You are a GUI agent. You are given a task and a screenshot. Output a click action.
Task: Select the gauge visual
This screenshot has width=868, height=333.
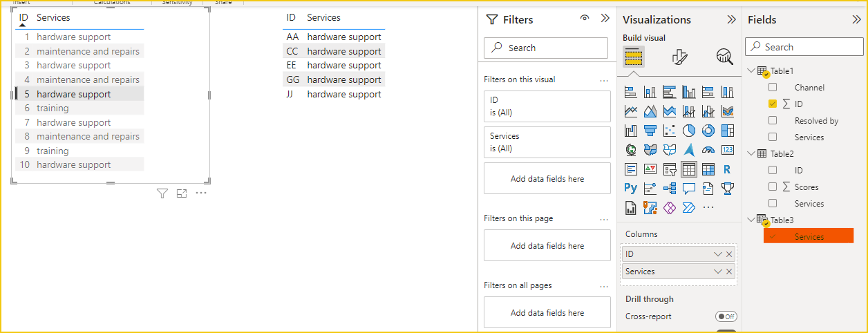click(x=708, y=150)
